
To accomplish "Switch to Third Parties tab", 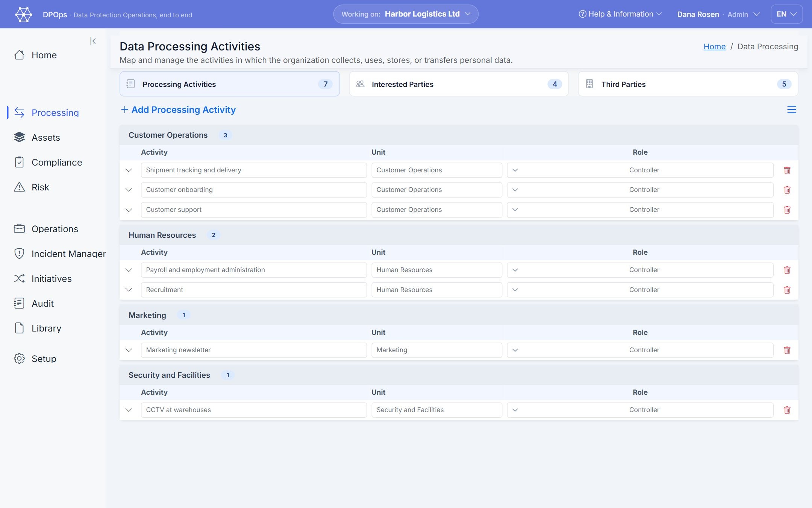I will (688, 84).
